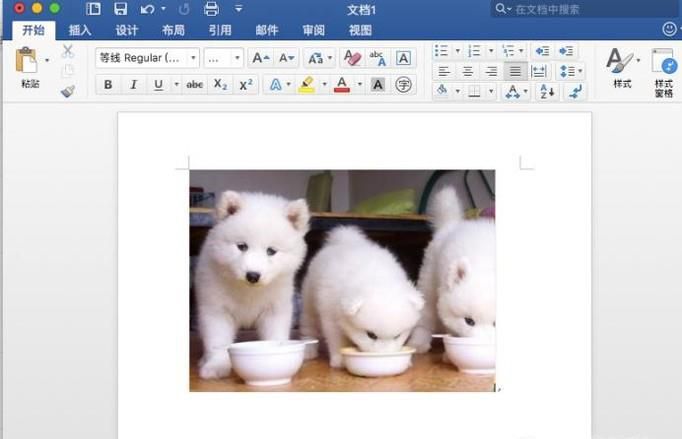The height and width of the screenshot is (439, 682).
Task: Toggle Italic formatting
Action: click(x=134, y=84)
